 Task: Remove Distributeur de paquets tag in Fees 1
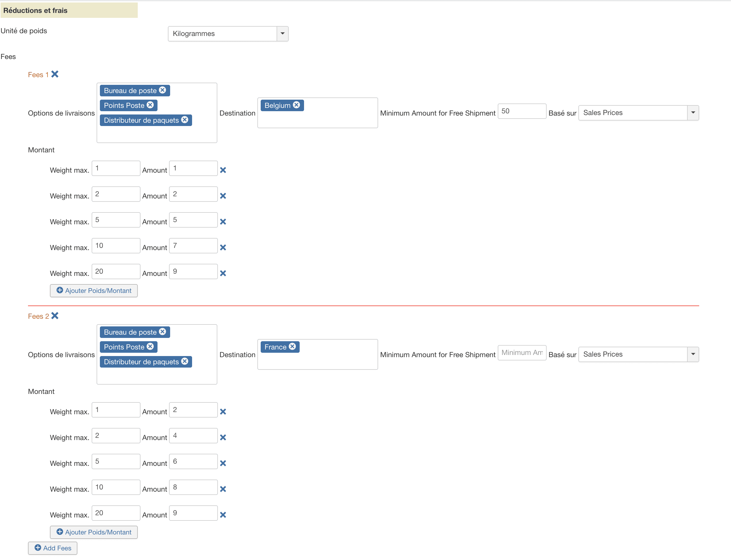(184, 120)
